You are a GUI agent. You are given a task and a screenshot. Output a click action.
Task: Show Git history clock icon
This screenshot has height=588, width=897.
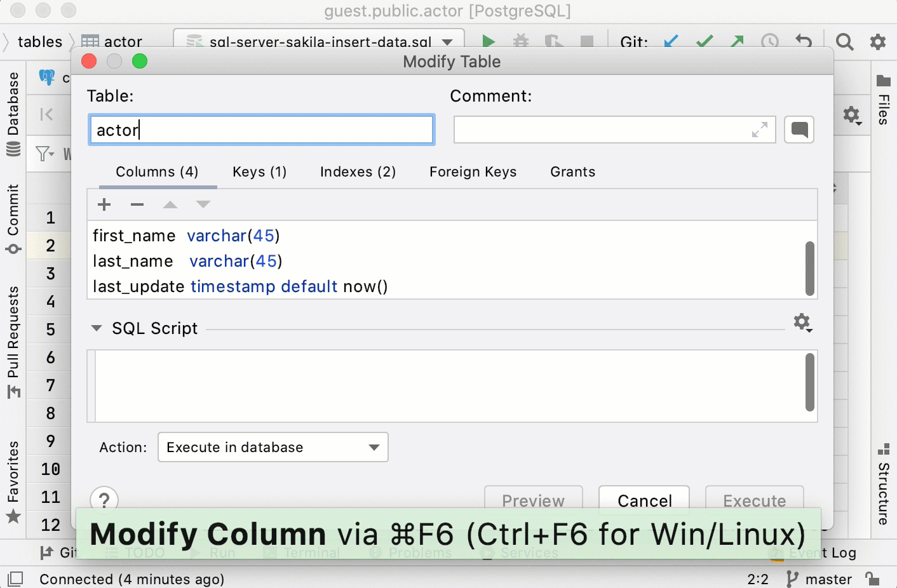click(x=770, y=42)
